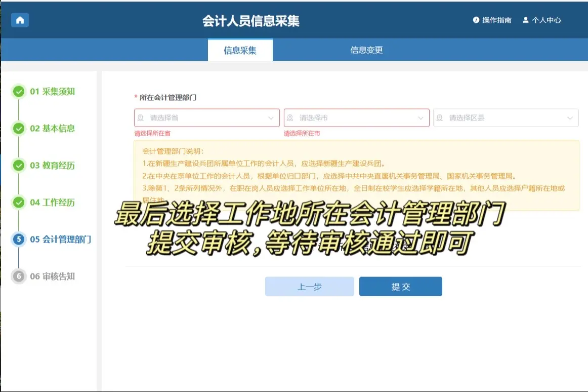
Task: Click the 提交 submit button
Action: coord(400,287)
